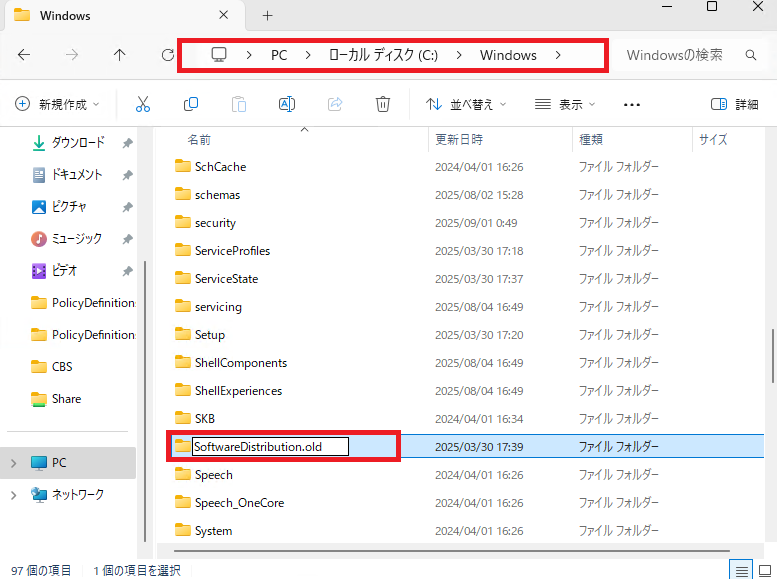
Task: Expand the PC tree node chevron
Action: tap(13, 463)
